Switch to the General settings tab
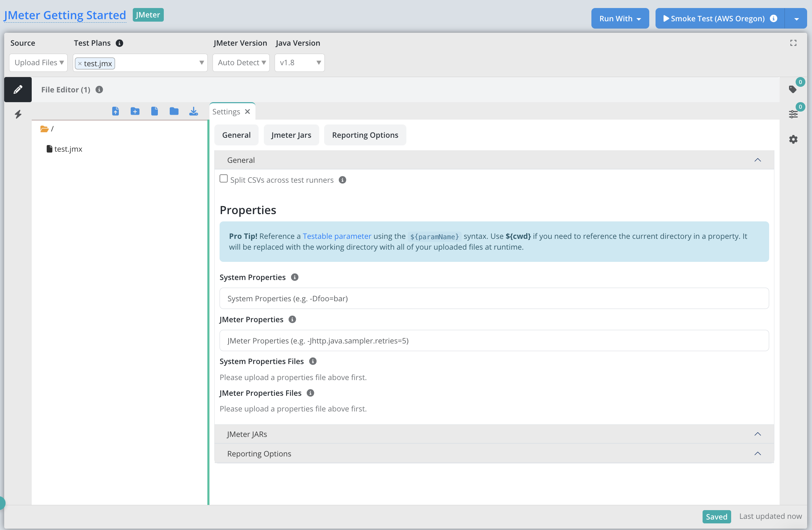The width and height of the screenshot is (812, 530). [236, 135]
